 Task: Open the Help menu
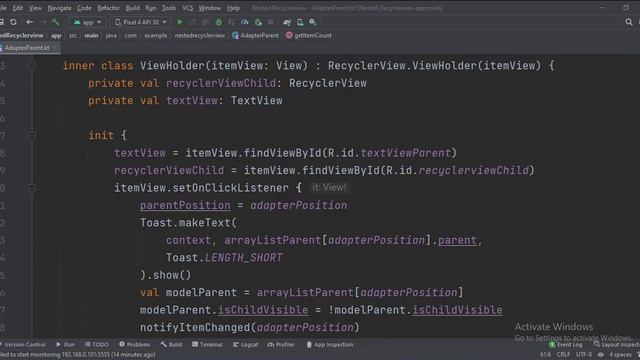pyautogui.click(x=233, y=8)
